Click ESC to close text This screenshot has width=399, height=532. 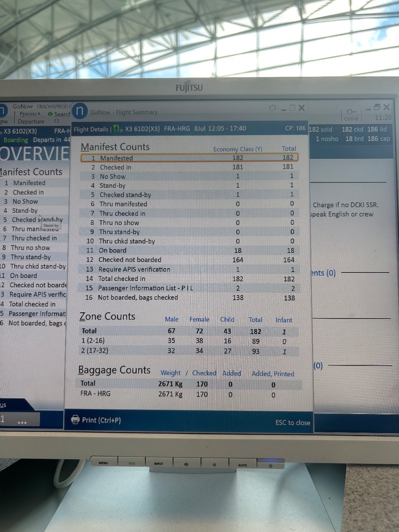pyautogui.click(x=293, y=422)
